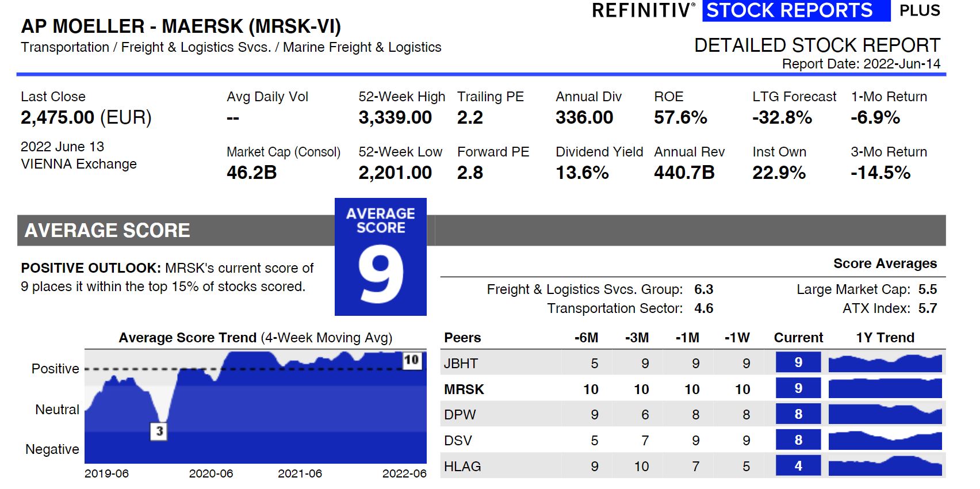Screen dimensions: 980x489
Task: Select the Freight & Logistics Svcs. Group score 6.3
Action: coord(704,289)
